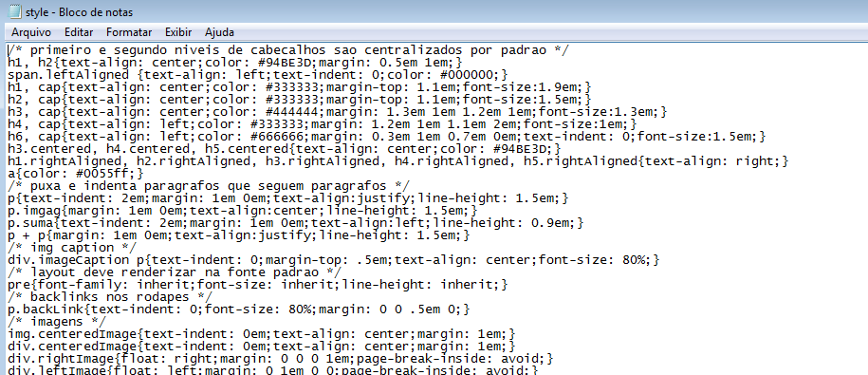Click the 'h1, cap' line with font-size:1.9em
Viewport: 868px width, 375px height.
coord(300,87)
